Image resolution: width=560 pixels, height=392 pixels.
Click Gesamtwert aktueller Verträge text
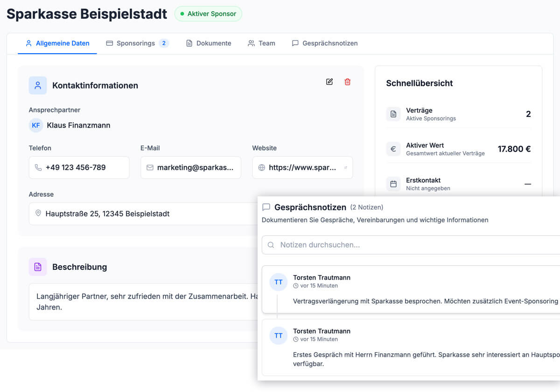tap(445, 153)
